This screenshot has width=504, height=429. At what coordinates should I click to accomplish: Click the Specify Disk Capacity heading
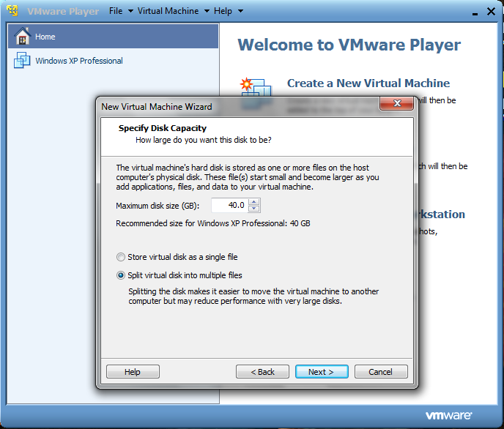[x=163, y=128]
